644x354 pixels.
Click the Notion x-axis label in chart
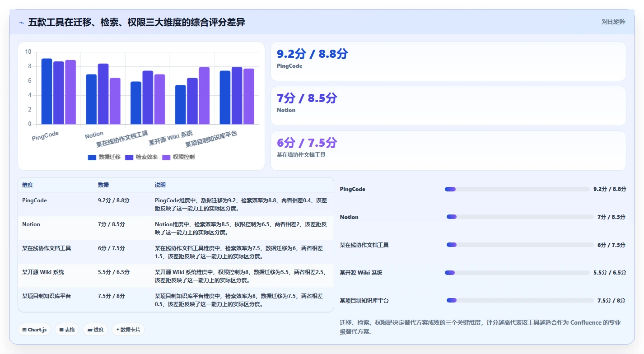(x=94, y=135)
